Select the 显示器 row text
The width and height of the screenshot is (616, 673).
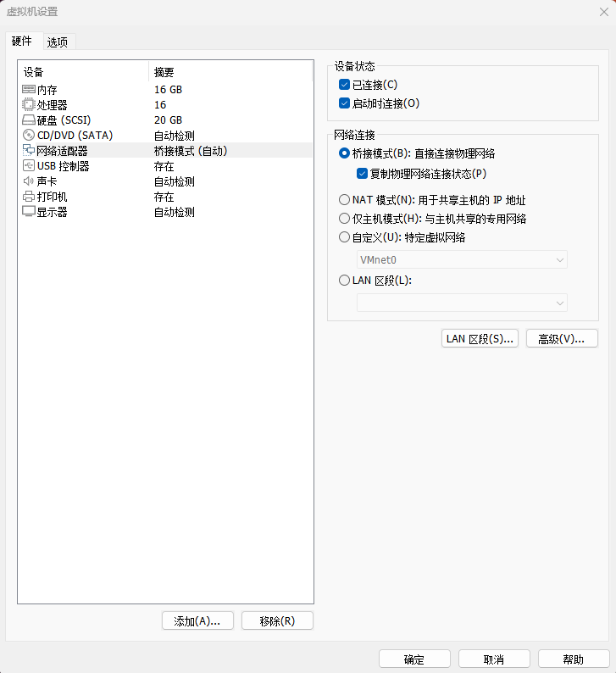(53, 212)
